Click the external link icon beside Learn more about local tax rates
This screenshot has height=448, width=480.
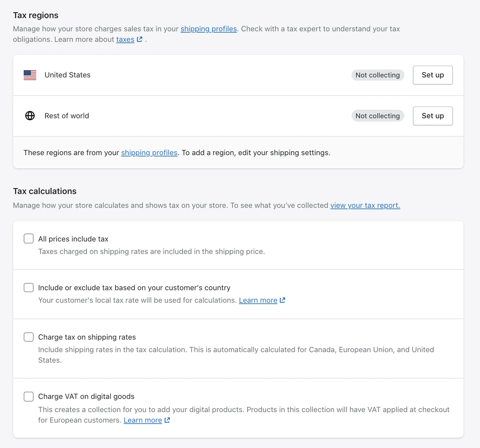pos(282,300)
